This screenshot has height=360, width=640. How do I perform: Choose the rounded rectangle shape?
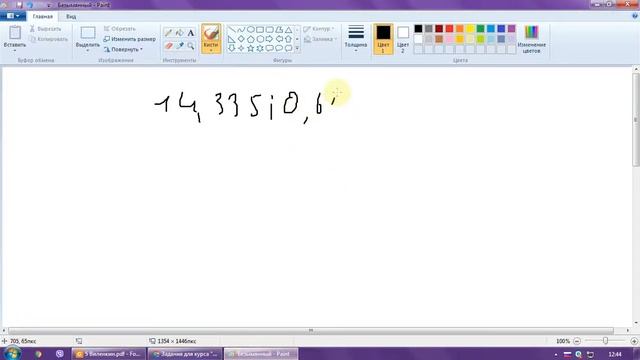coord(269,29)
